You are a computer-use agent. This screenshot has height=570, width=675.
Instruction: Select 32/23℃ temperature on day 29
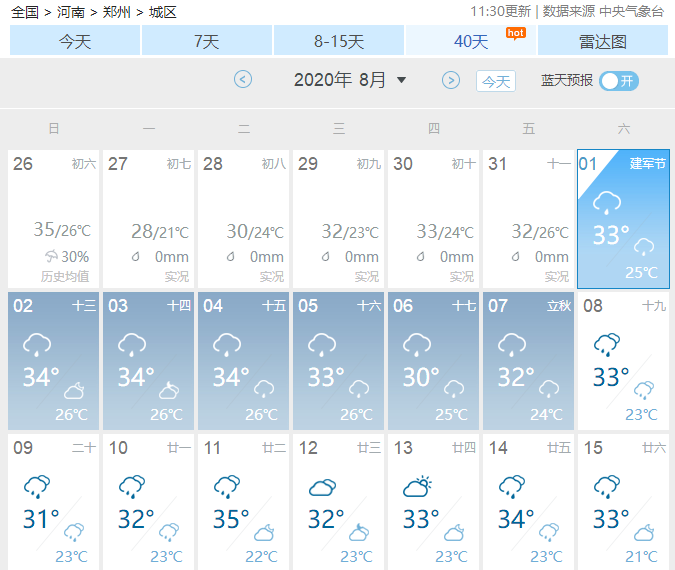[350, 232]
